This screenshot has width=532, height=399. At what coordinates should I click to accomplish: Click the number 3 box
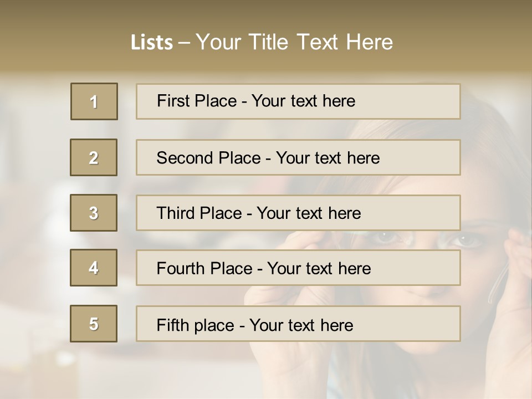(94, 213)
